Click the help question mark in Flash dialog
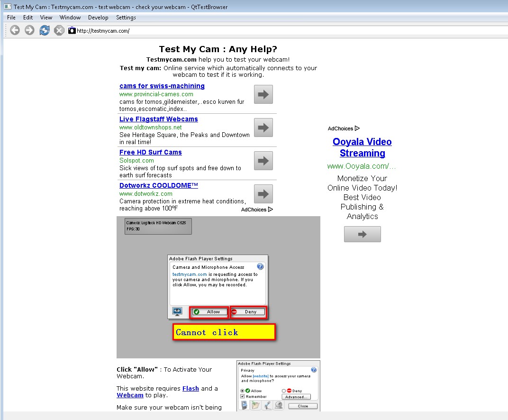Screen dimensions: 508x420 pyautogui.click(x=260, y=267)
